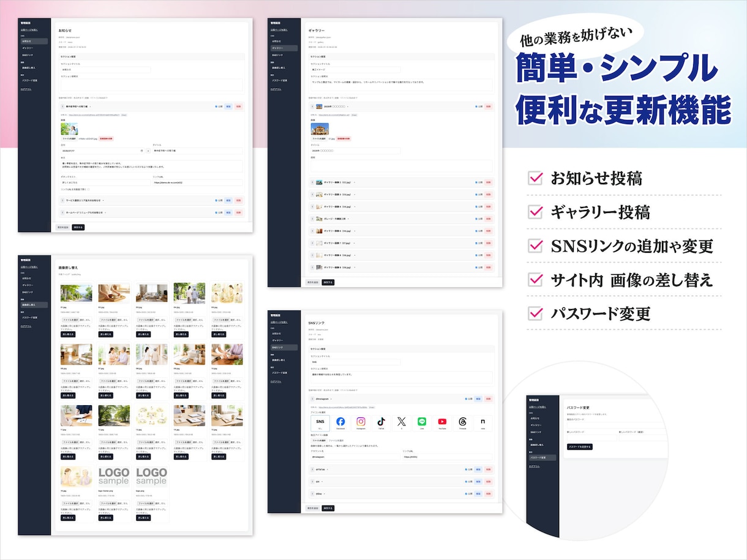Toggle 公開 on サービス提供エリア拡大 news row
Screen dimensions: 747x560
[x=217, y=200]
